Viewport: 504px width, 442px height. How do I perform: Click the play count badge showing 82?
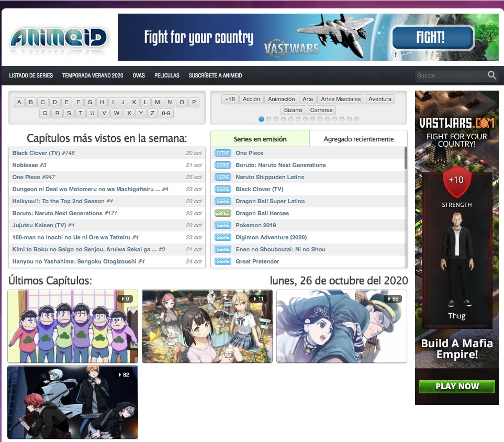tap(124, 375)
